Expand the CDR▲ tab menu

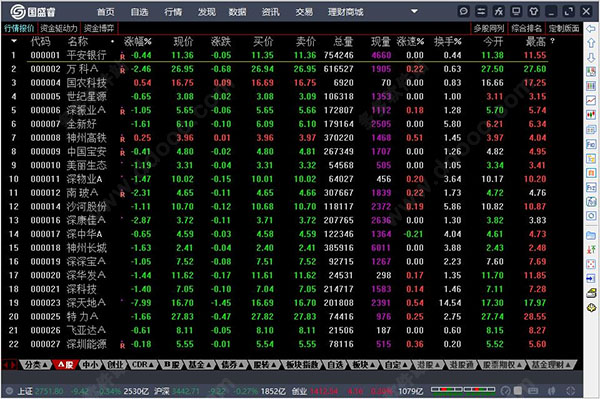click(x=142, y=365)
